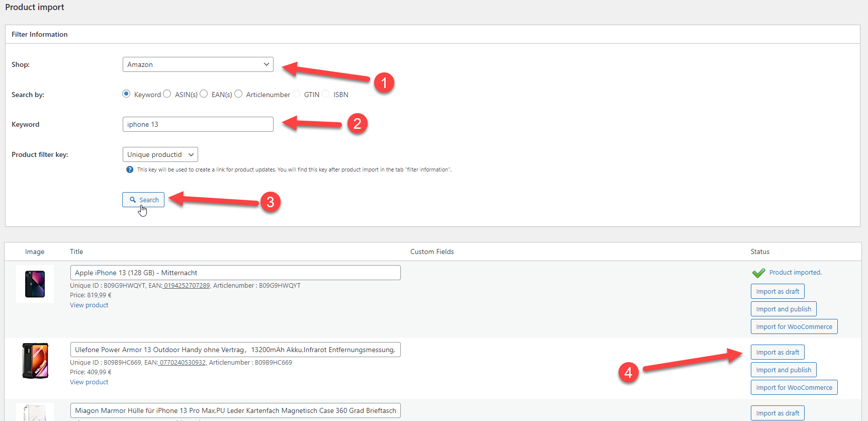Click the Keyword input field with iphone 13
Viewport: 868px width, 421px height.
tap(198, 124)
